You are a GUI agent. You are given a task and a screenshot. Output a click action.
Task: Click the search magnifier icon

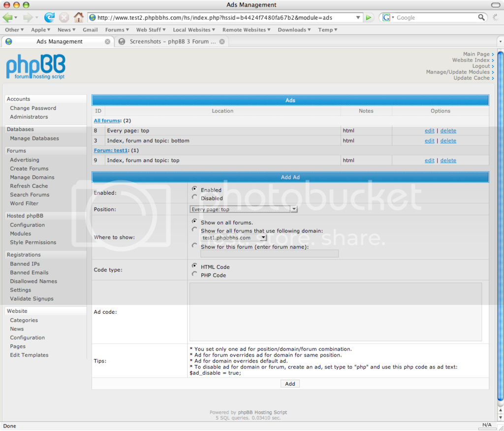click(482, 18)
